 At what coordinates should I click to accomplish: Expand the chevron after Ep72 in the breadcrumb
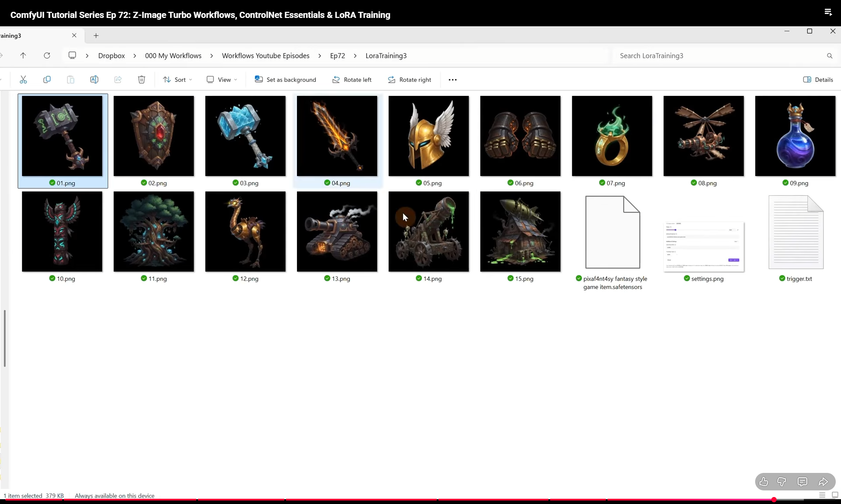[355, 56]
